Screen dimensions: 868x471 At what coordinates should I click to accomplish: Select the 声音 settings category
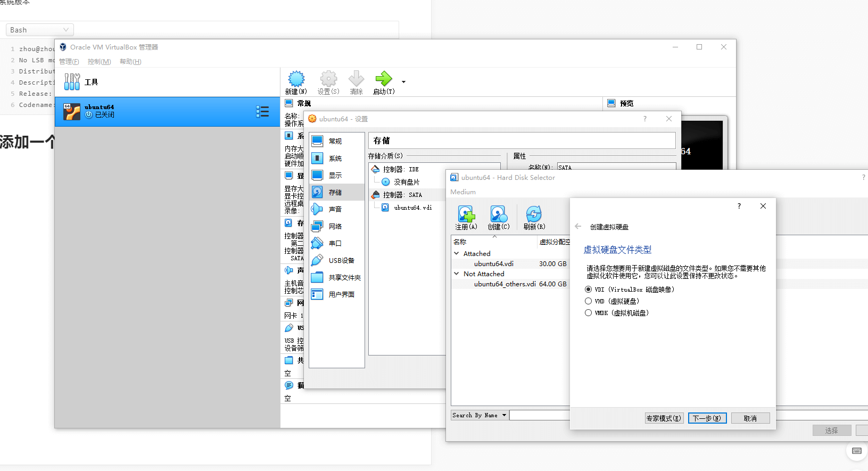(x=337, y=209)
